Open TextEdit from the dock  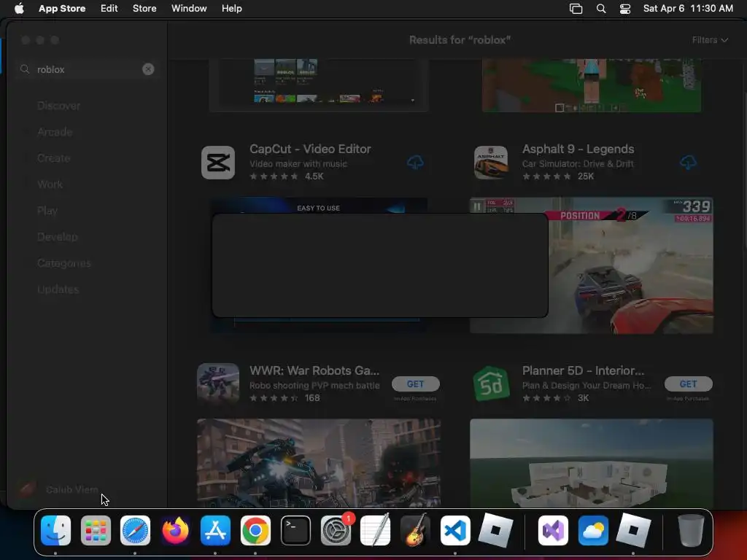pyautogui.click(x=376, y=531)
